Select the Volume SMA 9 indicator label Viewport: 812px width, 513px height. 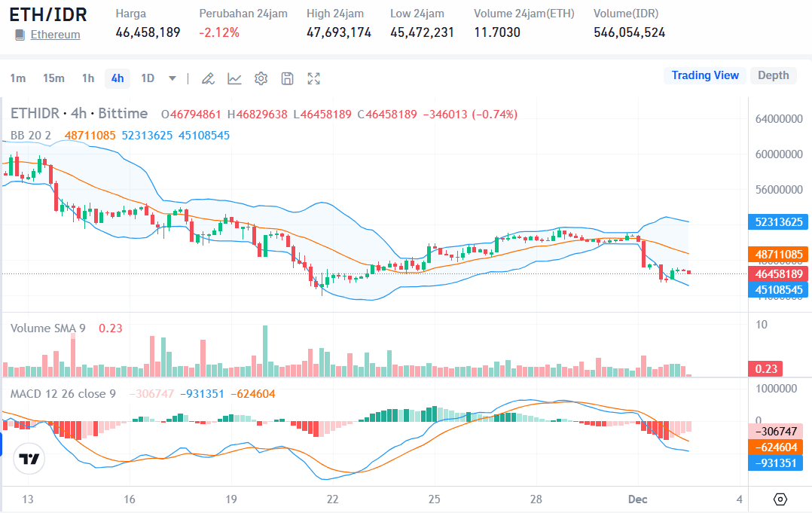[x=49, y=328]
